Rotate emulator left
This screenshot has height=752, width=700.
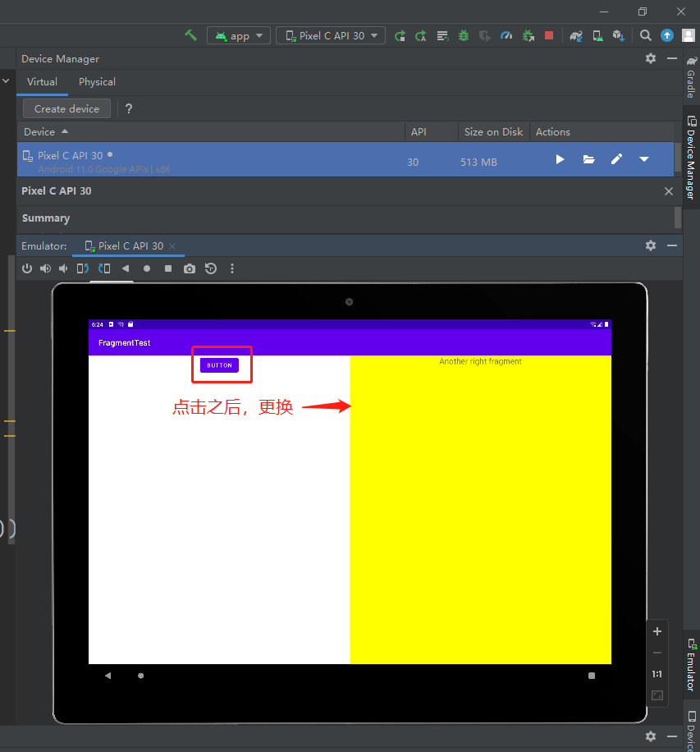coord(82,268)
